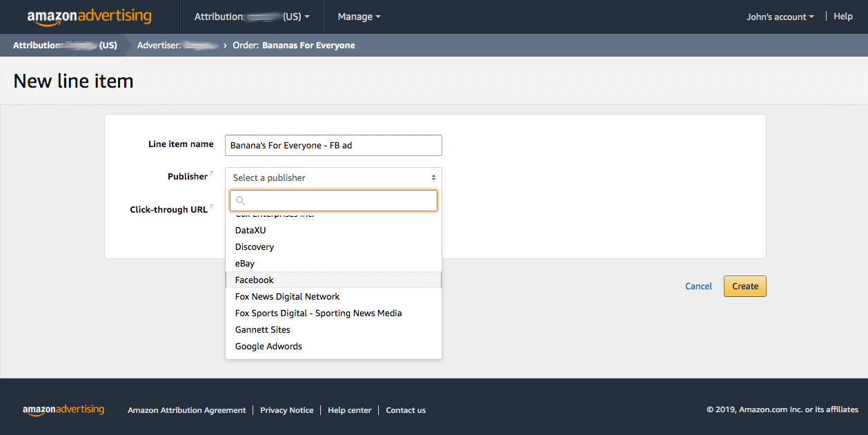
Task: Expand John's account menu
Action: point(780,17)
